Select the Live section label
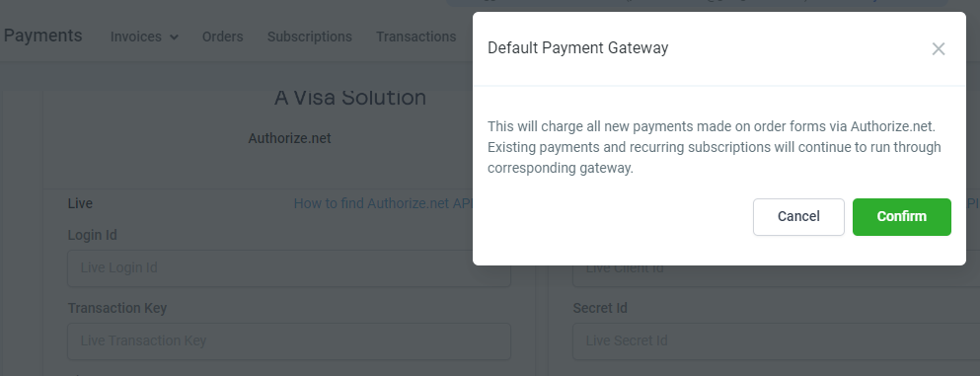The image size is (980, 376). [80, 203]
